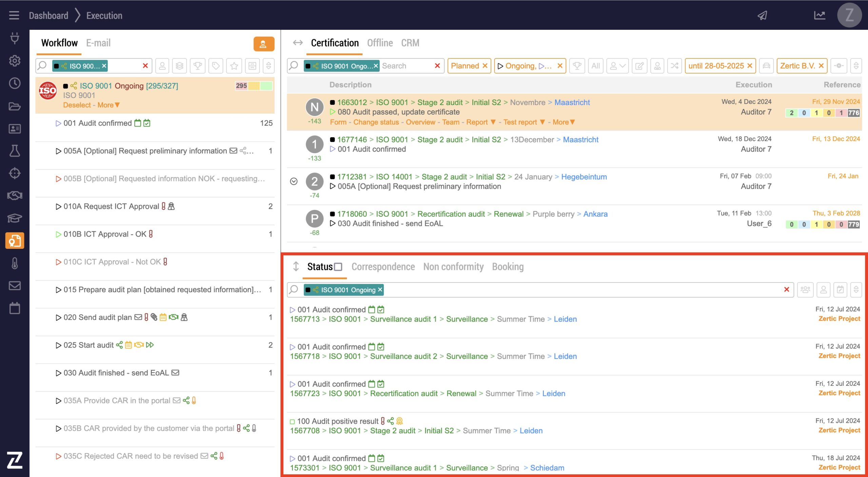
Task: Click the Change status link
Action: point(376,122)
